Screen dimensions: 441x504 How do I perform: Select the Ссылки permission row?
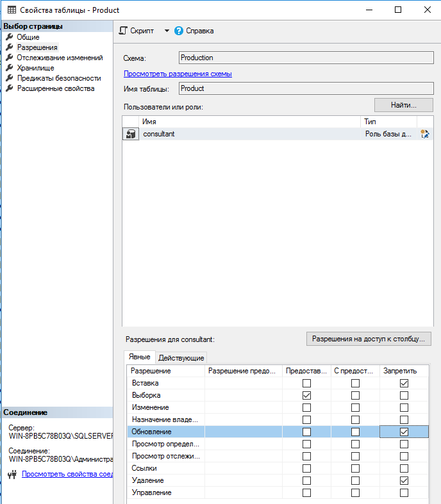[x=278, y=468]
